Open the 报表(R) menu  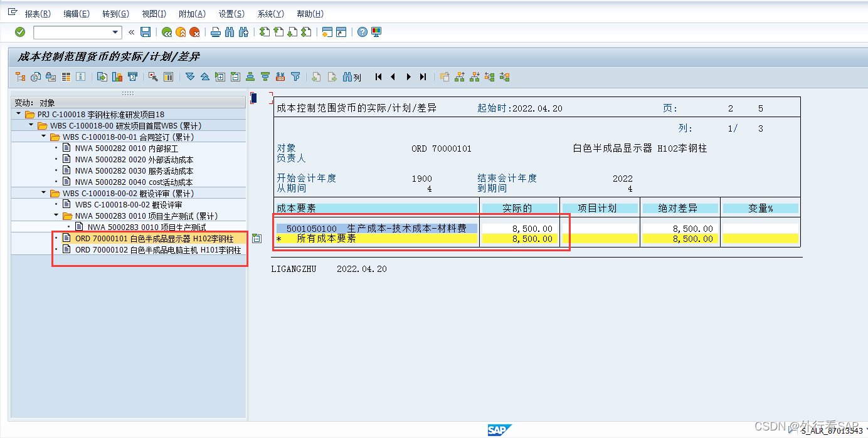[38, 14]
